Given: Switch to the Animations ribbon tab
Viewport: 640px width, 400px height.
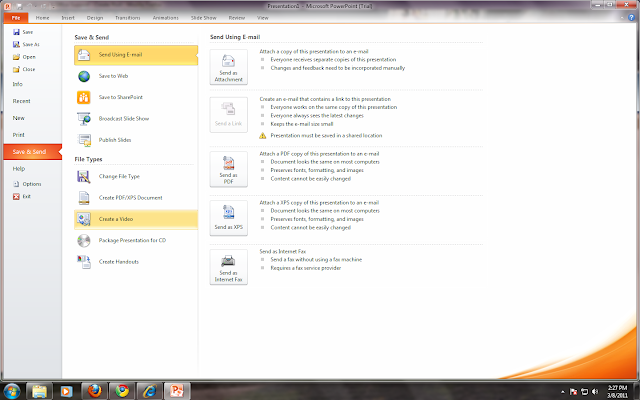Looking at the screenshot, I should (x=166, y=18).
